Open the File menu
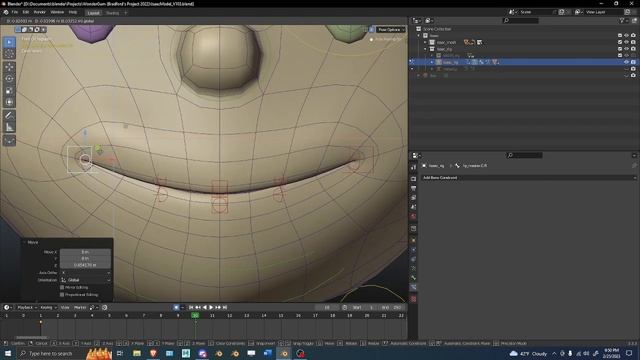 pyautogui.click(x=15, y=12)
